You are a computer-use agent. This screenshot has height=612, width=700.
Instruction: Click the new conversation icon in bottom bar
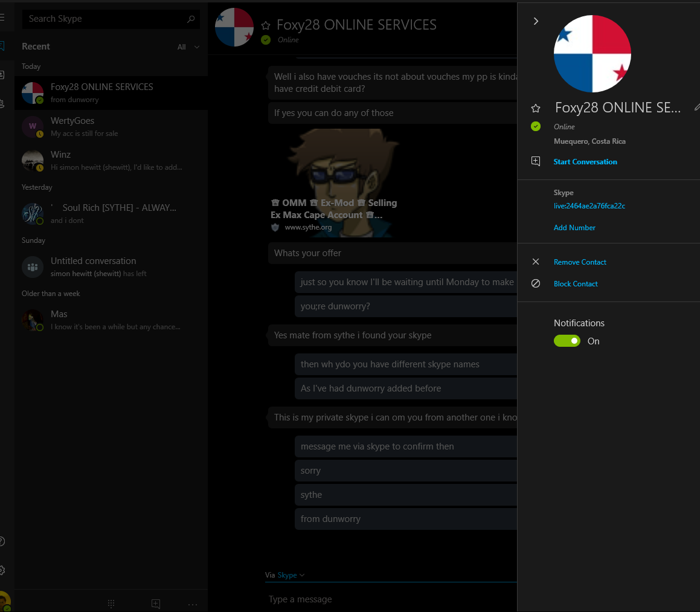(x=156, y=604)
